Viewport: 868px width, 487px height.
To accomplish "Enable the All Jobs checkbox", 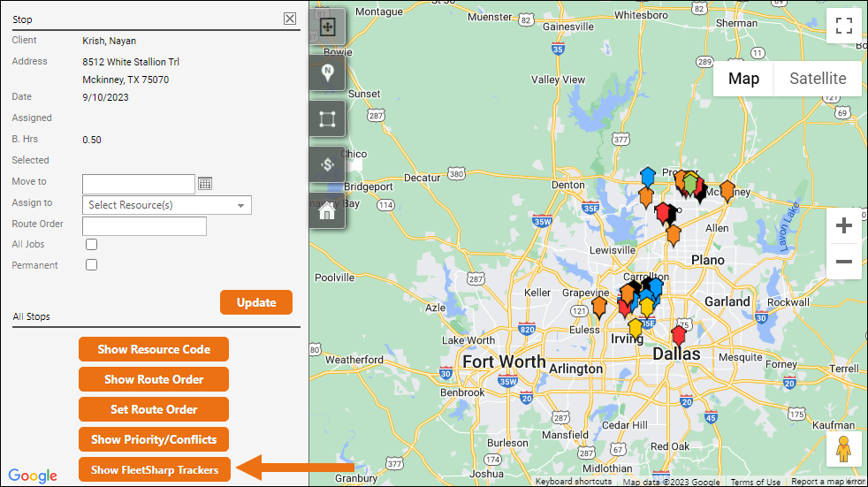I will click(x=91, y=245).
